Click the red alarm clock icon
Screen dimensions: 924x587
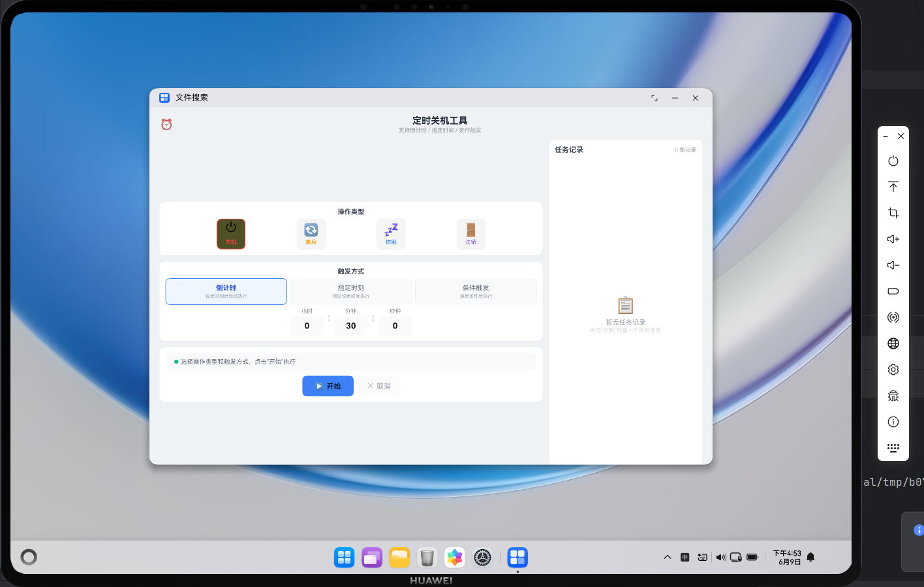(x=166, y=124)
